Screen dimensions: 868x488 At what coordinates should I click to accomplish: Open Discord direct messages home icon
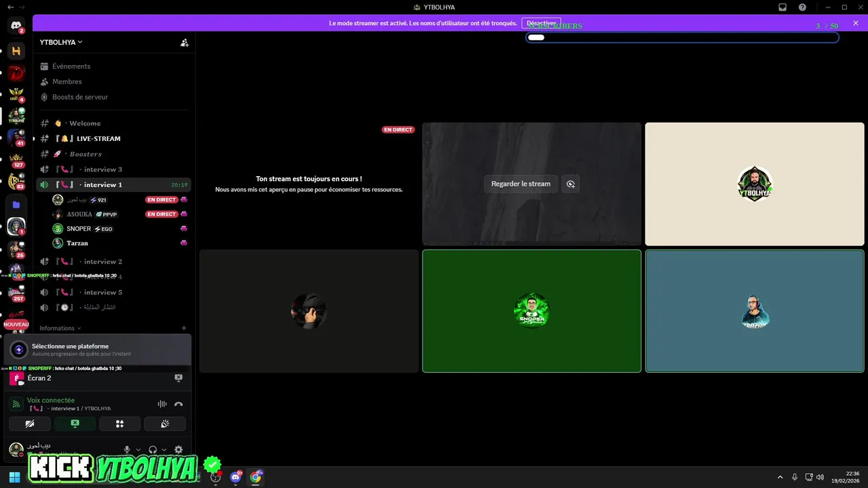[16, 26]
